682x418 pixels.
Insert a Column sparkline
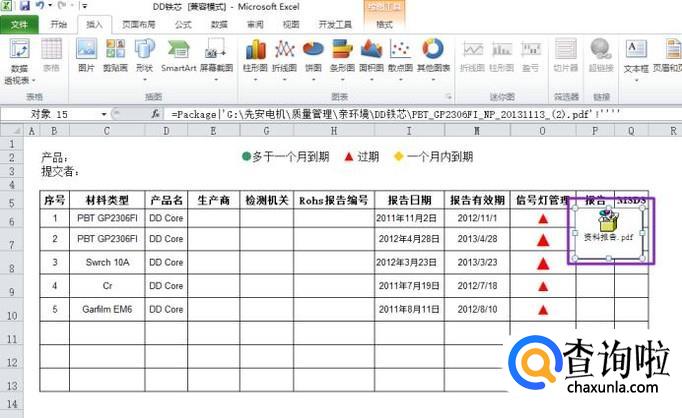tap(501, 56)
